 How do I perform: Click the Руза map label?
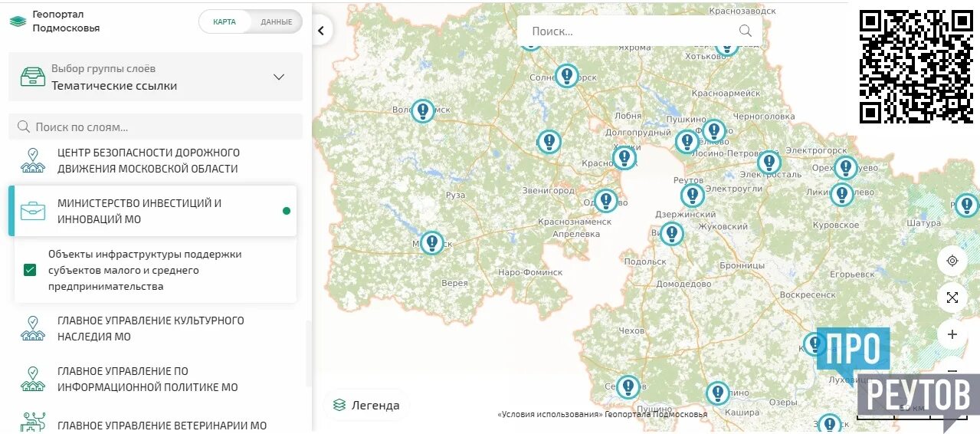point(456,195)
